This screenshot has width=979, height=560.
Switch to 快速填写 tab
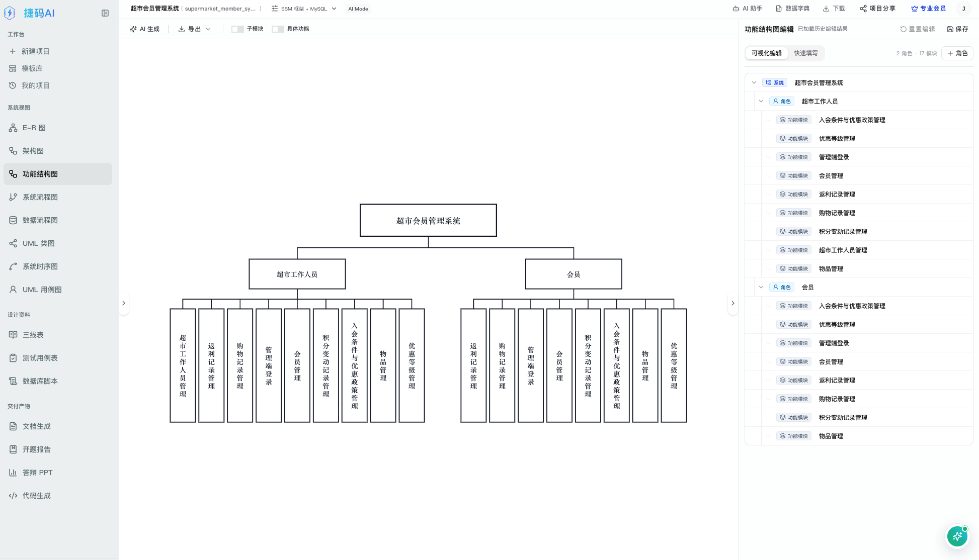click(x=806, y=53)
